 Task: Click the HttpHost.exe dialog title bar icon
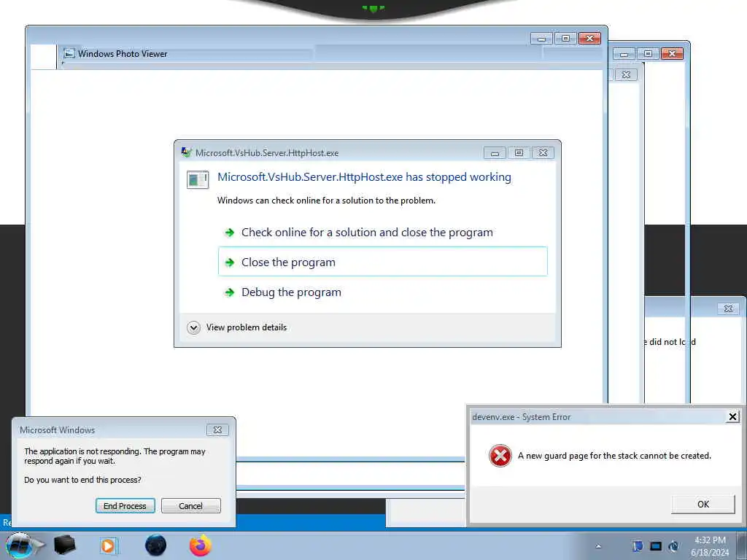186,152
